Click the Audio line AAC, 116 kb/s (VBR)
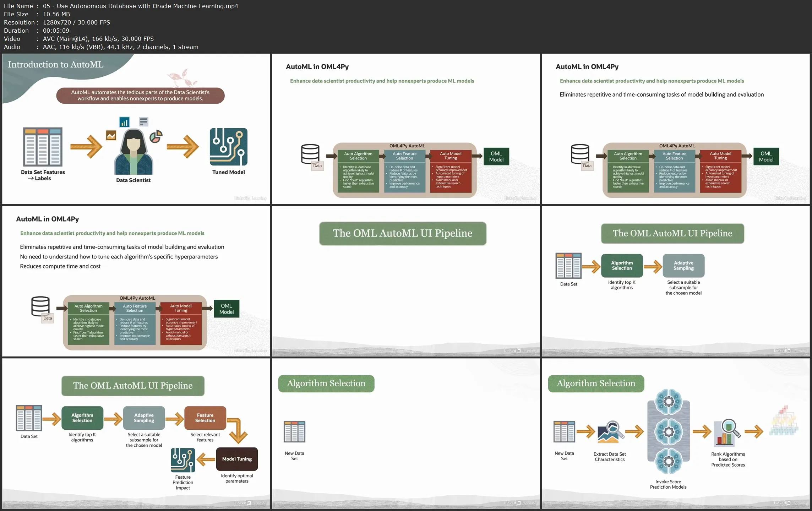Screen dimensions: 812x511 pyautogui.click(x=121, y=47)
